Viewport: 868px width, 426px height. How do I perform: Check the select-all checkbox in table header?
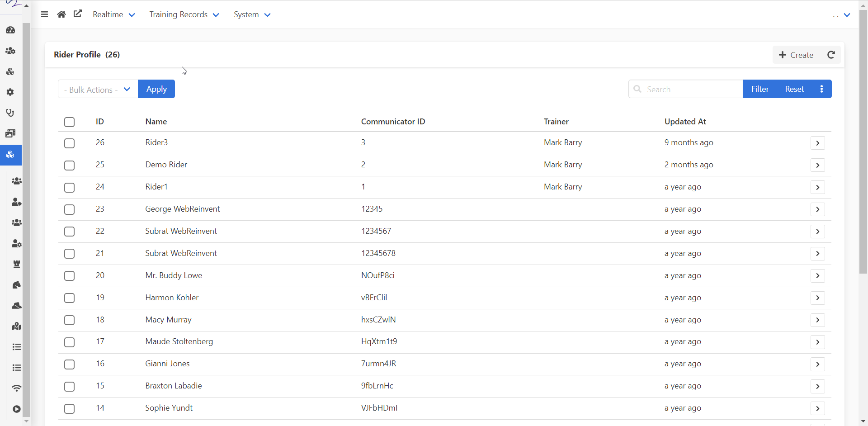coord(69,122)
